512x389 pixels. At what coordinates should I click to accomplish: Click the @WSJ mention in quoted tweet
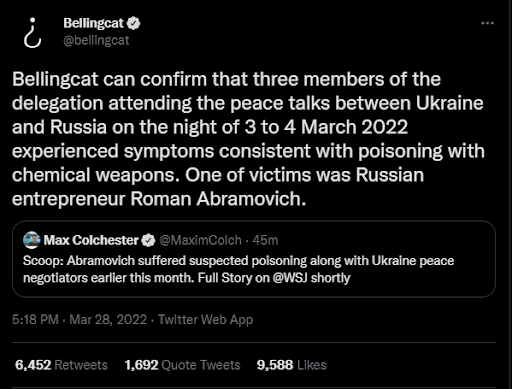290,278
